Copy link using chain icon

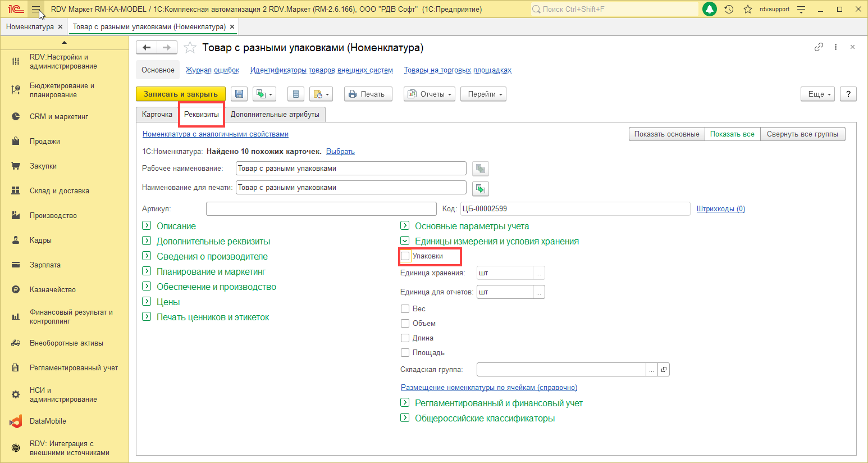pos(819,47)
